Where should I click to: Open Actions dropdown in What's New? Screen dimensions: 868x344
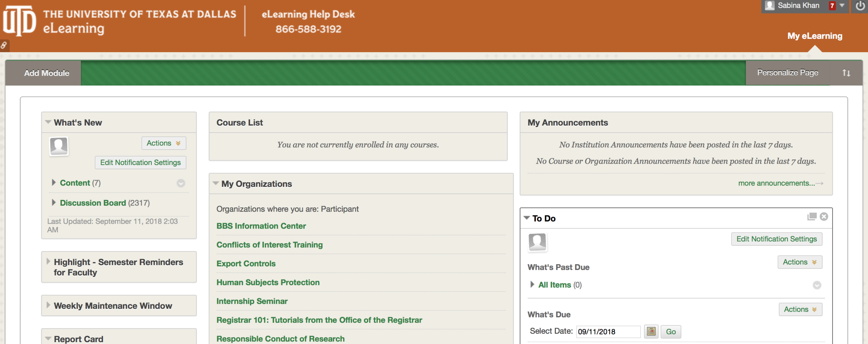(164, 143)
